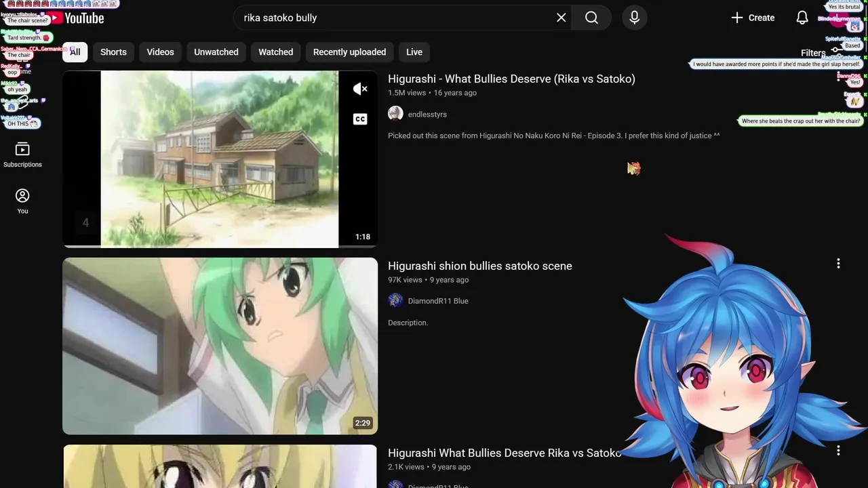Unmute the preview video
868x488 pixels.
(360, 89)
